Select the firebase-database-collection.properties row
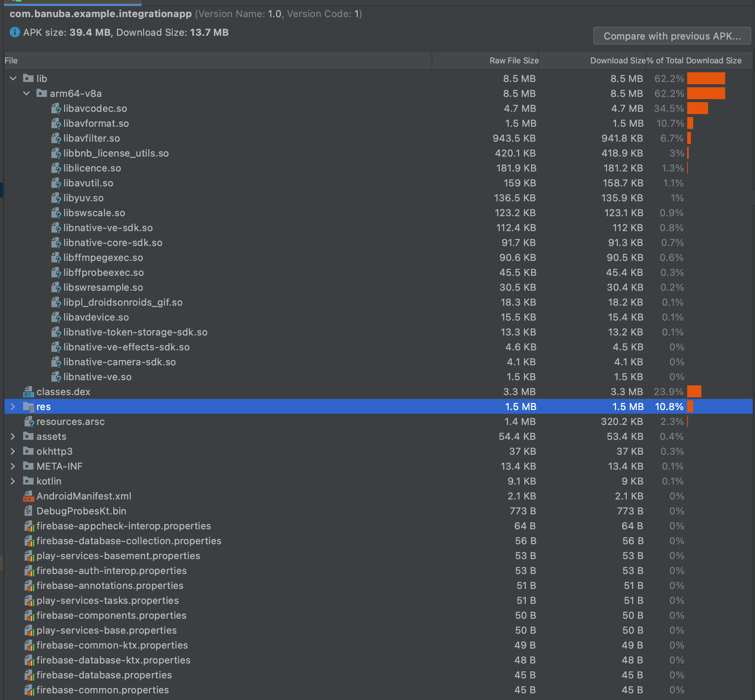755x700 pixels. tap(378, 541)
